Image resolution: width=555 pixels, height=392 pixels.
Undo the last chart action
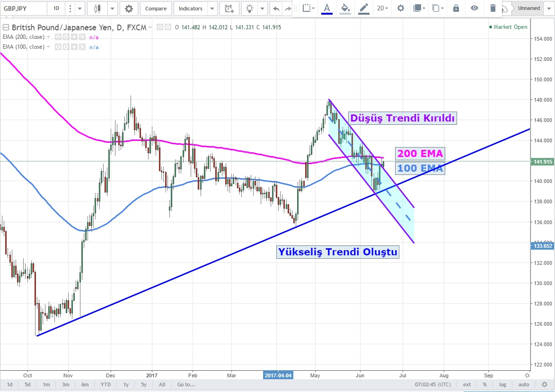pyautogui.click(x=276, y=9)
